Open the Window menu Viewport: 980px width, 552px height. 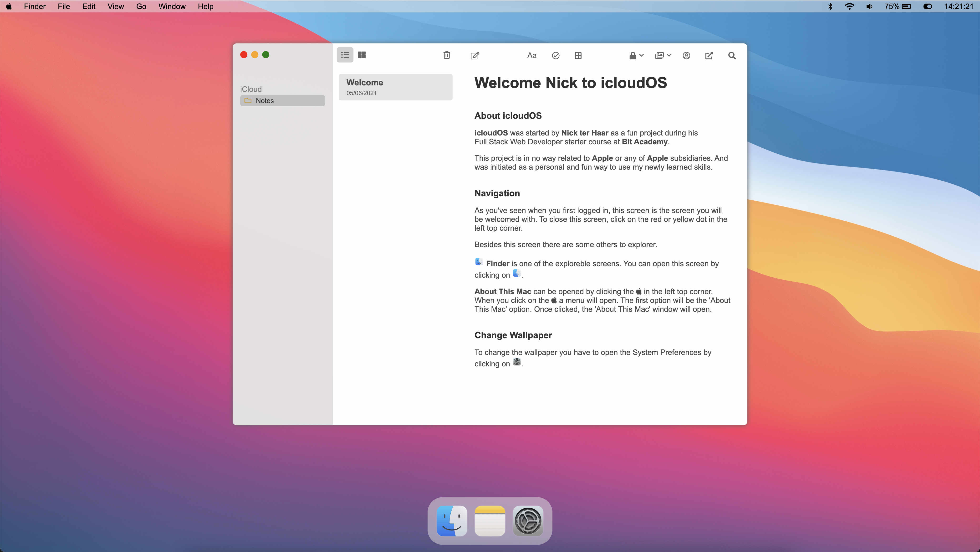point(172,6)
